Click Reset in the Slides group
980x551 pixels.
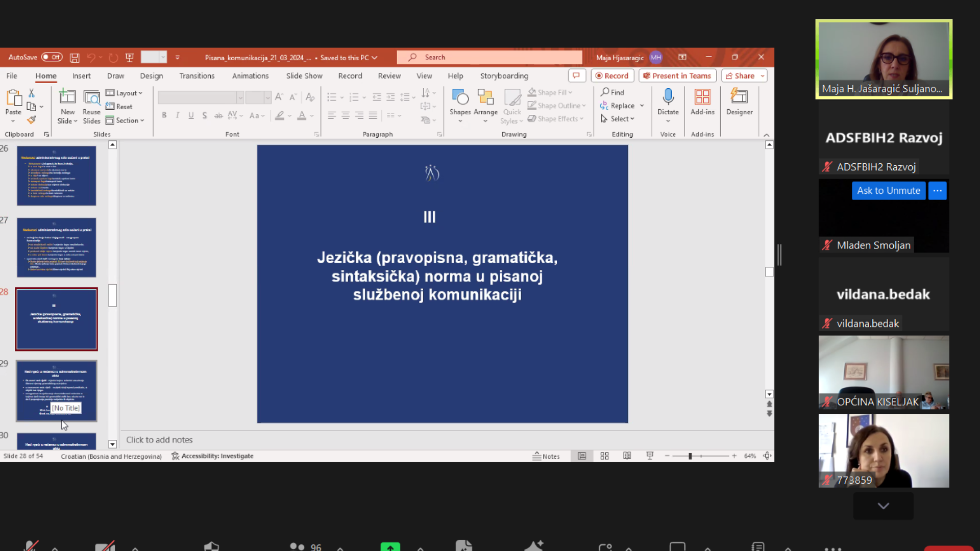119,107
